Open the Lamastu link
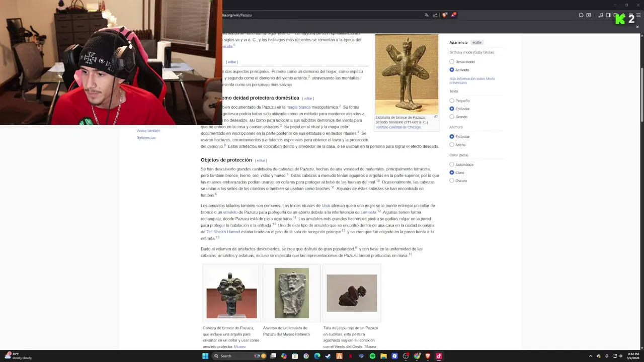644x362 pixels. (368, 212)
